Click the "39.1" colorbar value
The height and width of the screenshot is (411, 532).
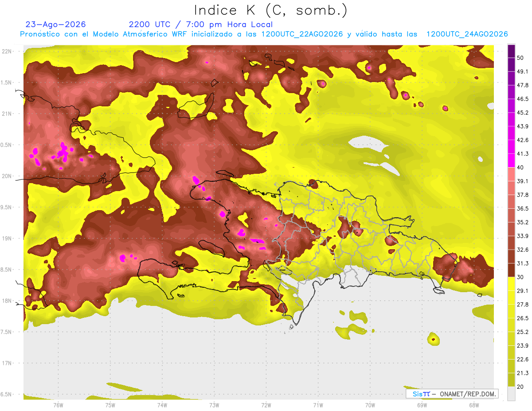coord(522,181)
